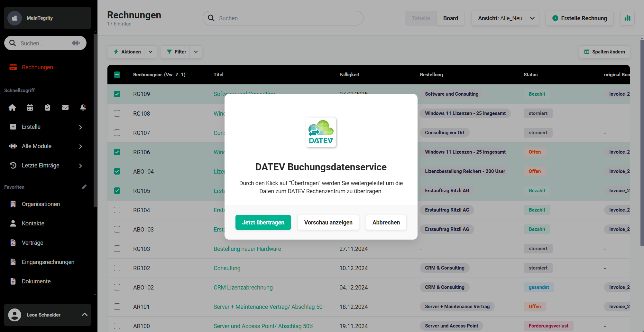Check the RG102 row checkbox
The image size is (644, 332).
pyautogui.click(x=117, y=268)
